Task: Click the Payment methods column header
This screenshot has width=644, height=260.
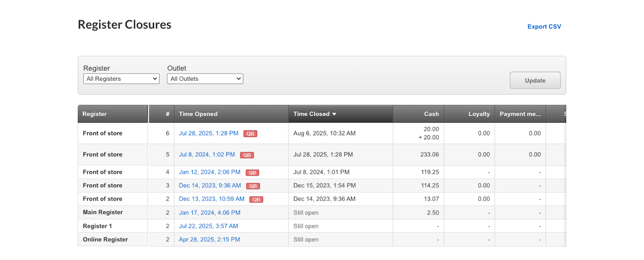Action: click(x=520, y=114)
